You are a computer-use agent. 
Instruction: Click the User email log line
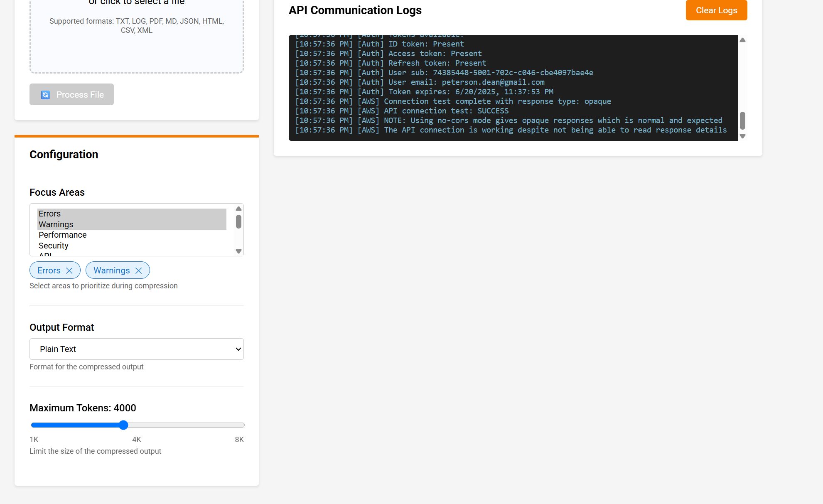[x=420, y=82]
